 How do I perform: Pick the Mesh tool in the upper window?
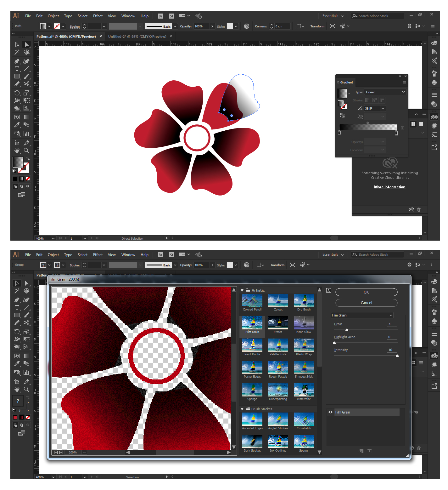pyautogui.click(x=17, y=117)
